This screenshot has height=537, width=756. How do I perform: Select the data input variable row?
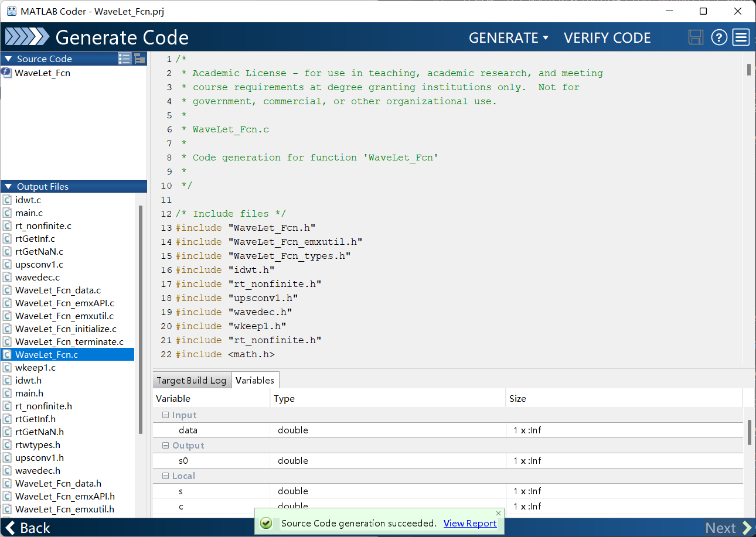448,430
